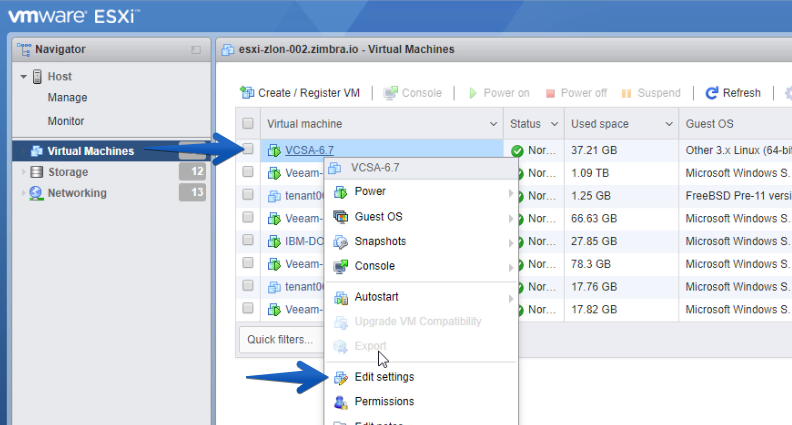Check the checkbox for the 1.25 GB tenant row
The height and width of the screenshot is (425, 792).
pos(248,195)
